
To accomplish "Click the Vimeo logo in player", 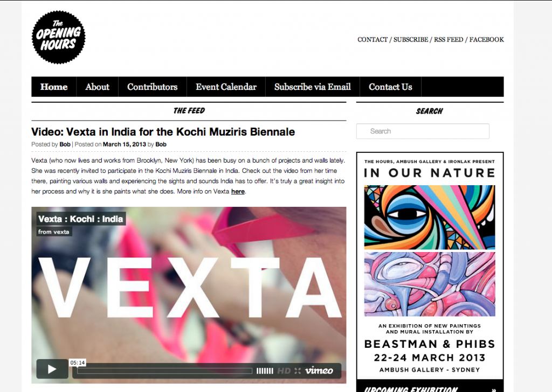I will pos(319,370).
